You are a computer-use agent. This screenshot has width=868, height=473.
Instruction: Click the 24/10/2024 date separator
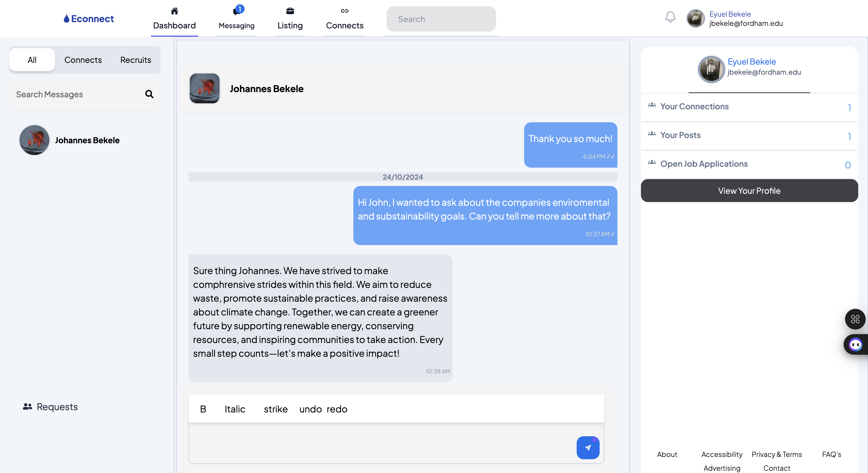(403, 177)
